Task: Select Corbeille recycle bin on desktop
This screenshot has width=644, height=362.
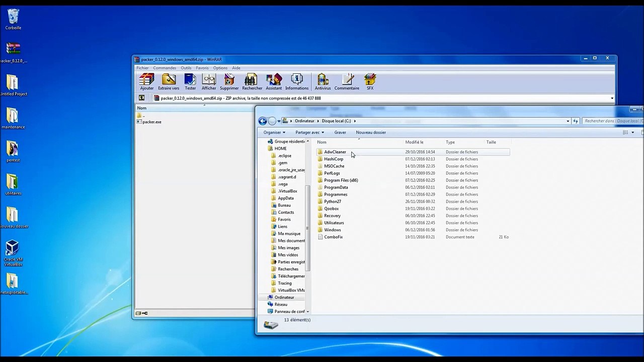Action: pyautogui.click(x=13, y=19)
